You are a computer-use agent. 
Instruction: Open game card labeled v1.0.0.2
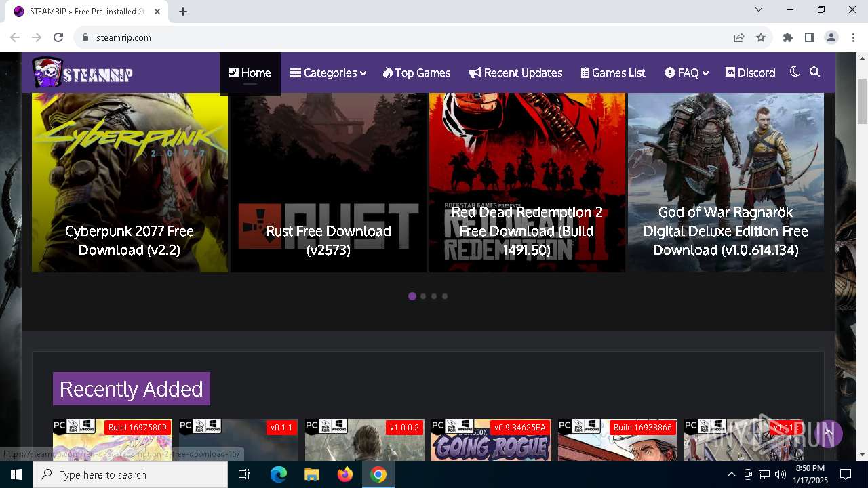pyautogui.click(x=365, y=439)
